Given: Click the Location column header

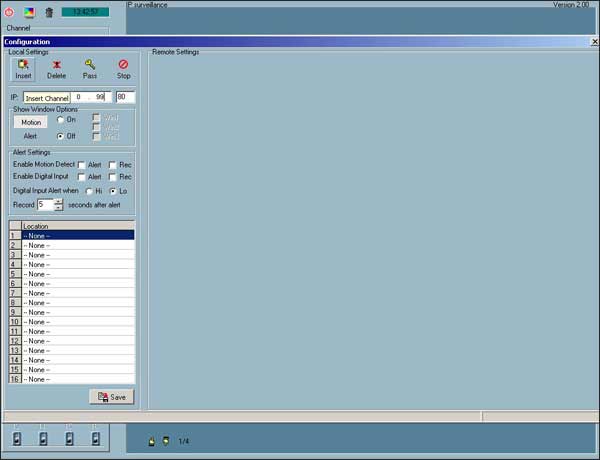Looking at the screenshot, I should coord(78,226).
